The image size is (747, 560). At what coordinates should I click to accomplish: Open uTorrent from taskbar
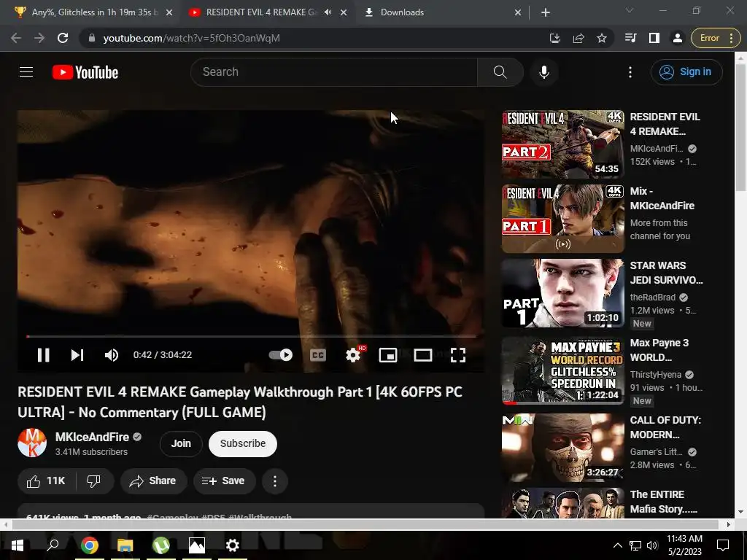point(161,545)
